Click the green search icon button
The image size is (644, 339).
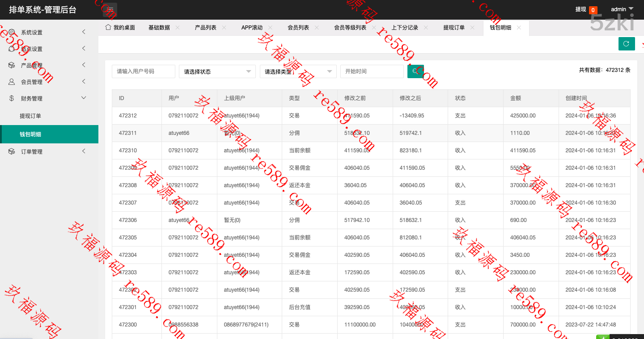415,71
